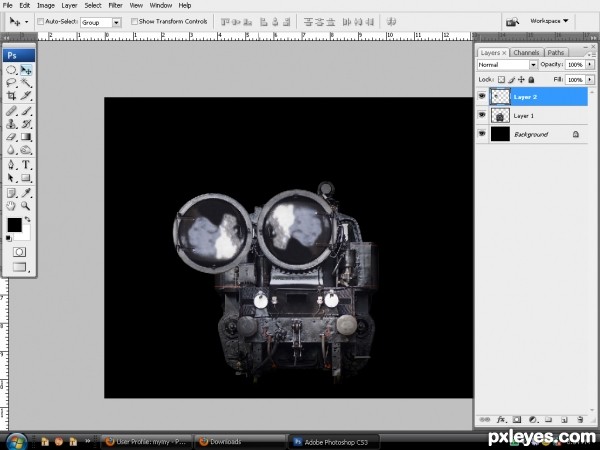Select the Blur tool
The width and height of the screenshot is (600, 450).
tap(11, 150)
